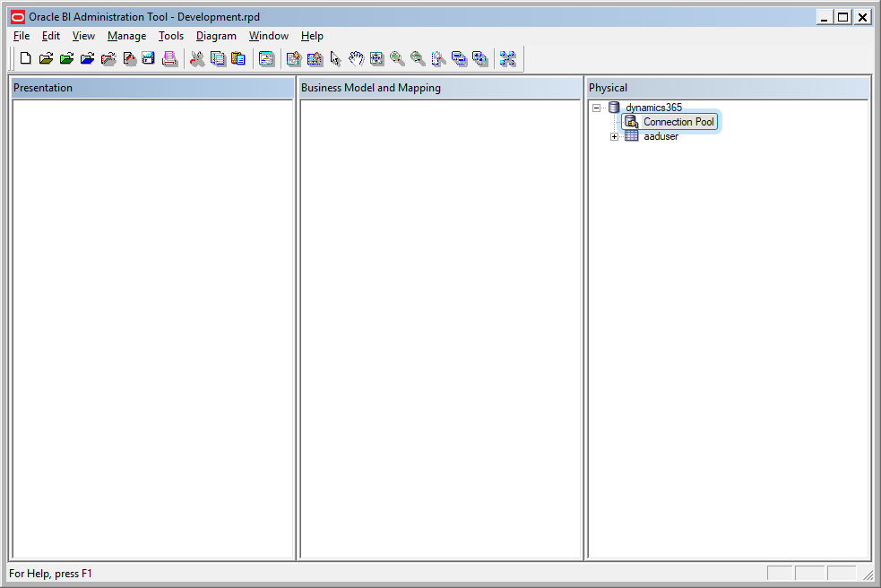
Task: Open the Tools menu
Action: click(x=170, y=36)
